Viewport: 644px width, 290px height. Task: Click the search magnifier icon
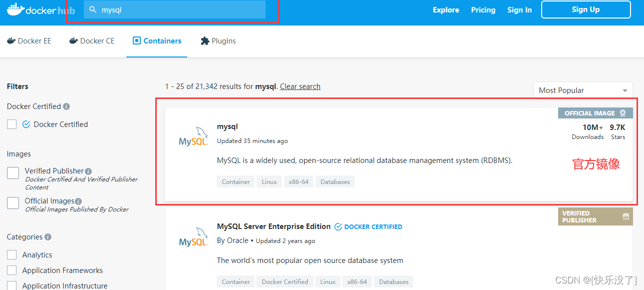(92, 9)
